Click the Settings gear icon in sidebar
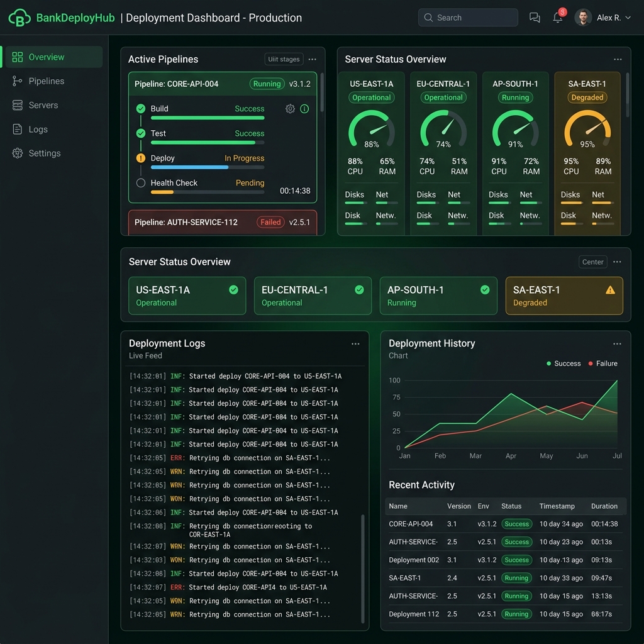644x644 pixels. pyautogui.click(x=17, y=153)
